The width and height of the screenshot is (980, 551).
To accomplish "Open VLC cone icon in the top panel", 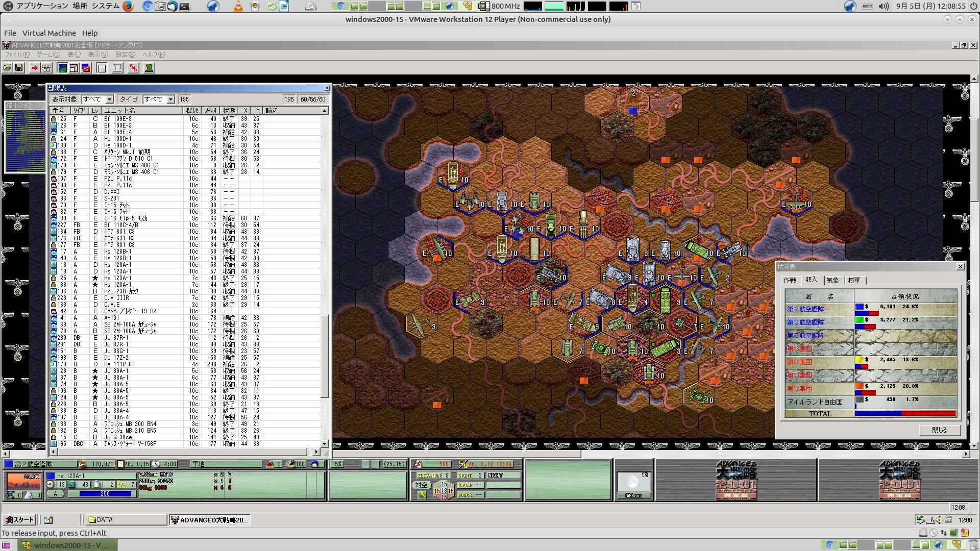I will coord(238,6).
